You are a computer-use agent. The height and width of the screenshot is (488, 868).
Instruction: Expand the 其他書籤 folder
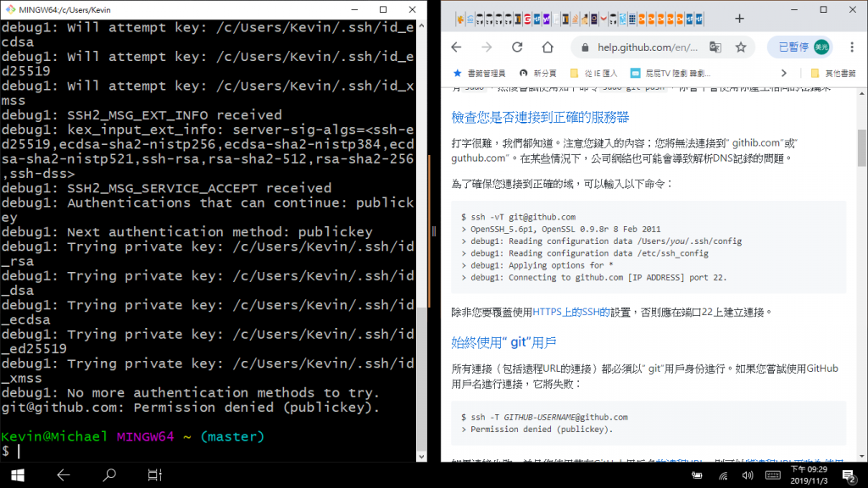(x=833, y=73)
